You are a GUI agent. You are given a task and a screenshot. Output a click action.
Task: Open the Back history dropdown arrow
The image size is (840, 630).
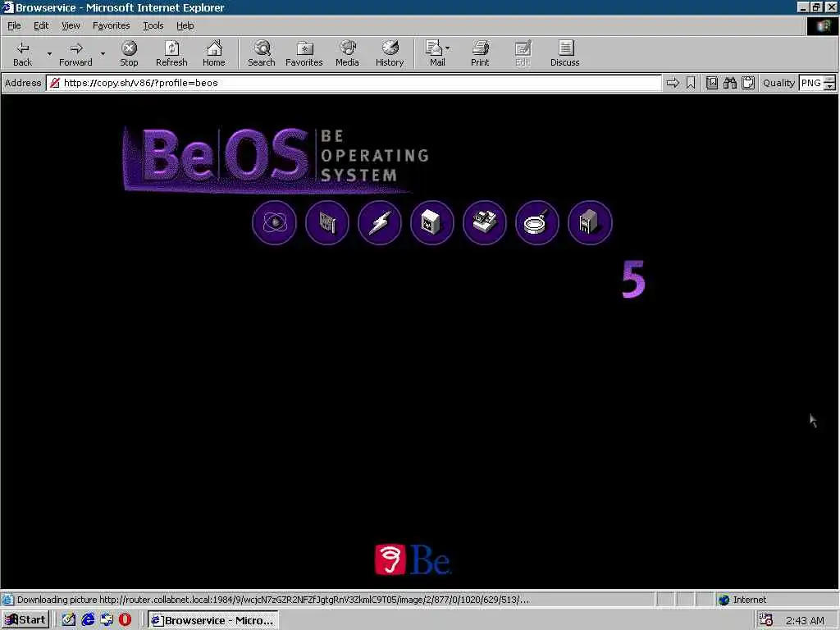(x=49, y=53)
